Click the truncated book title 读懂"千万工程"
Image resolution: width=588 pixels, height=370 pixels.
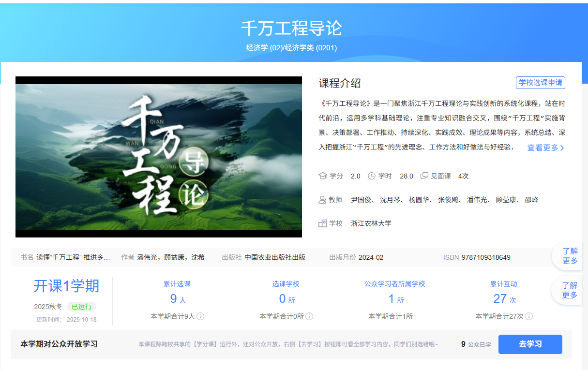click(x=73, y=257)
